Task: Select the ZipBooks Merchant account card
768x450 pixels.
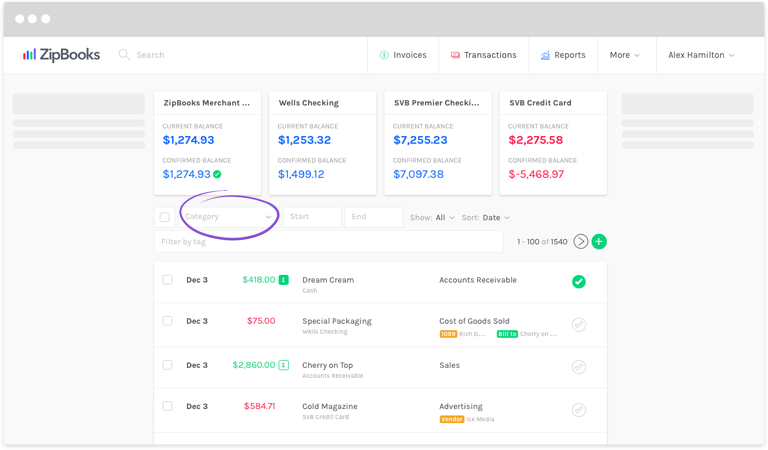Action: 207,143
